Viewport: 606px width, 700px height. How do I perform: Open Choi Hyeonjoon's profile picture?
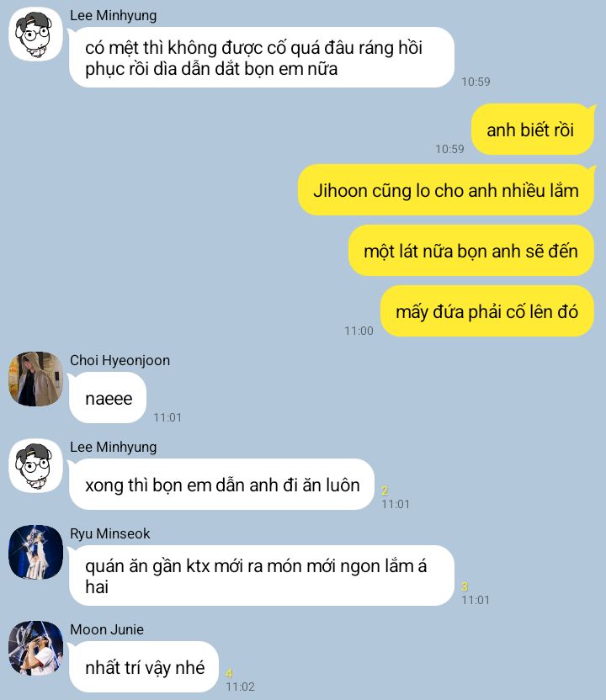35,379
